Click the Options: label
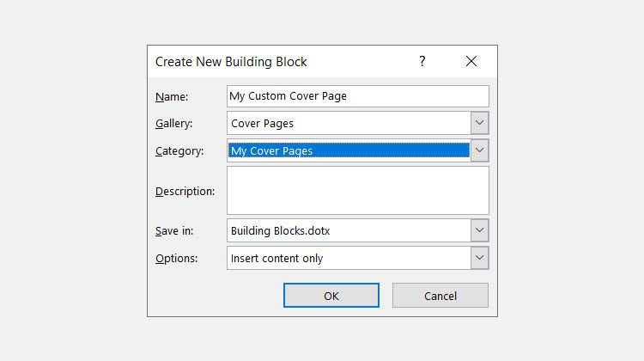Image resolution: width=644 pixels, height=361 pixels. [177, 258]
